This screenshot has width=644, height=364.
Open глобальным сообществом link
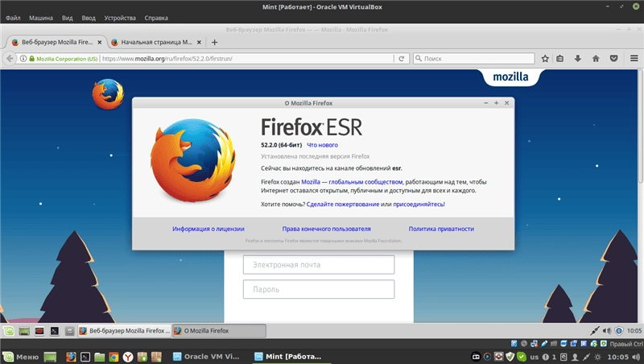coord(365,181)
